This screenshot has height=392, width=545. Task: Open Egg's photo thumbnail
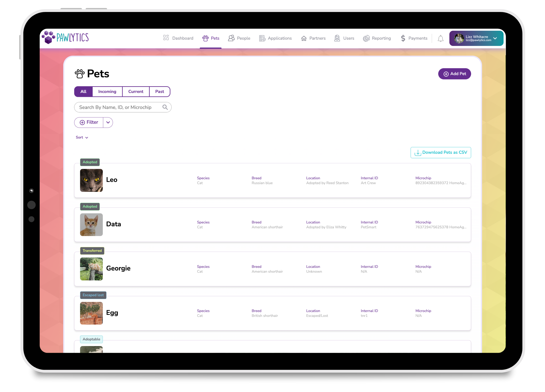point(91,313)
